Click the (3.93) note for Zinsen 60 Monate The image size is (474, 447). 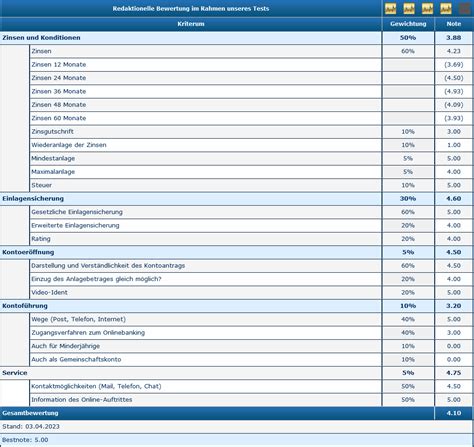(454, 118)
